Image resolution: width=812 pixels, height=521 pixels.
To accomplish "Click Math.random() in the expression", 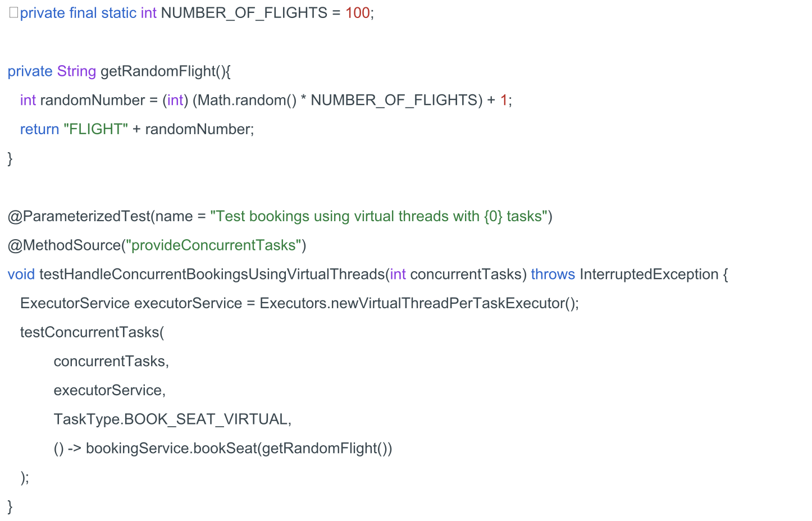I will pos(247,100).
